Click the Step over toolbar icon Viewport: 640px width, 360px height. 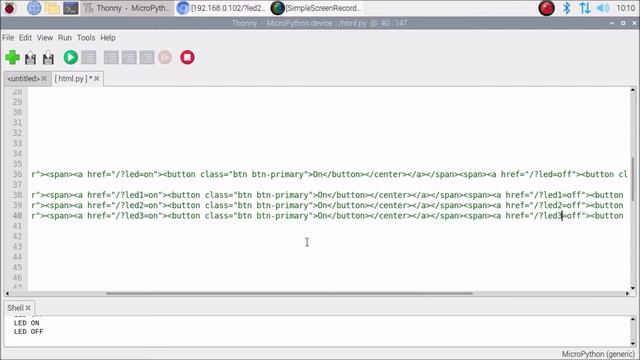pyautogui.click(x=111, y=58)
